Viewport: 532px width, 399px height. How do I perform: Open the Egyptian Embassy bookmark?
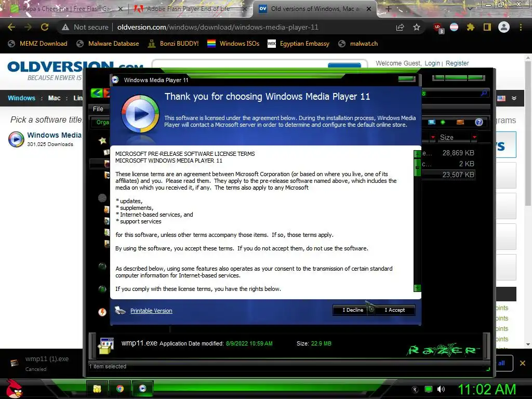(x=299, y=44)
